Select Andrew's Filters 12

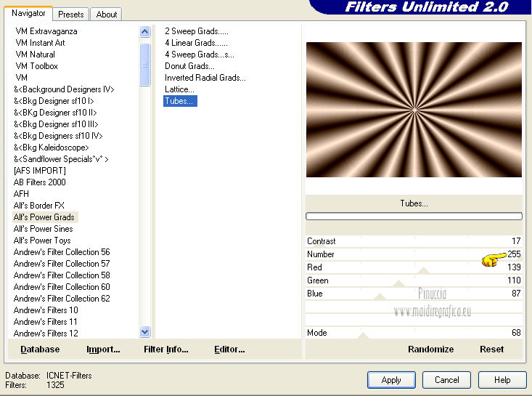pos(46,334)
